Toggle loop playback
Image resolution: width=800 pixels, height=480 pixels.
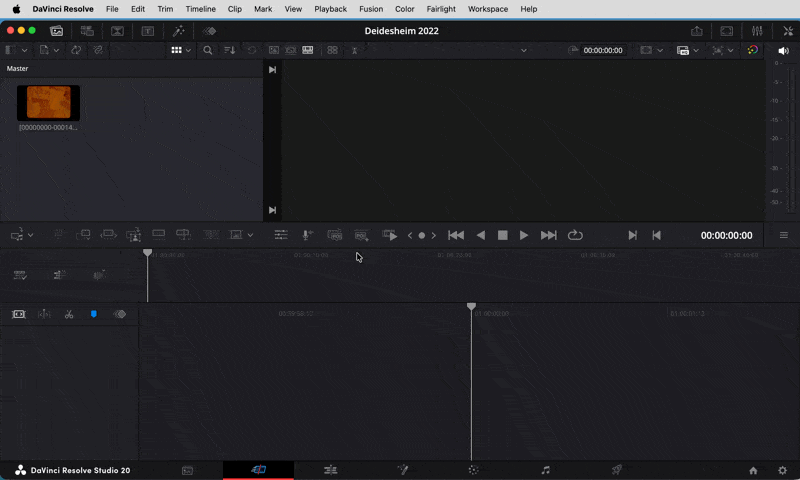tap(575, 235)
